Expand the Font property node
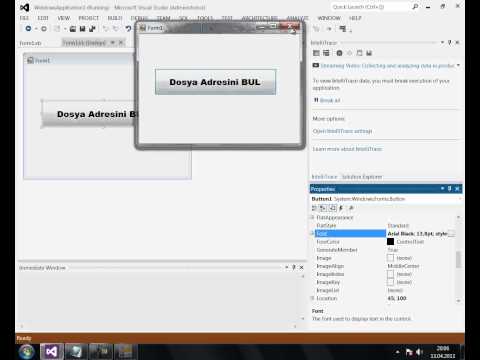Image resolution: width=480 pixels, height=360 pixels. tap(313, 233)
